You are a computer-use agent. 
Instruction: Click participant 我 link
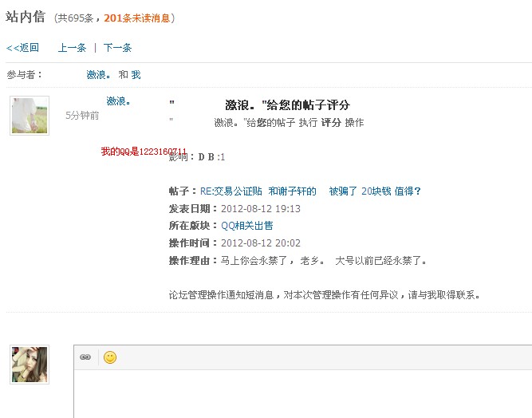tap(136, 75)
